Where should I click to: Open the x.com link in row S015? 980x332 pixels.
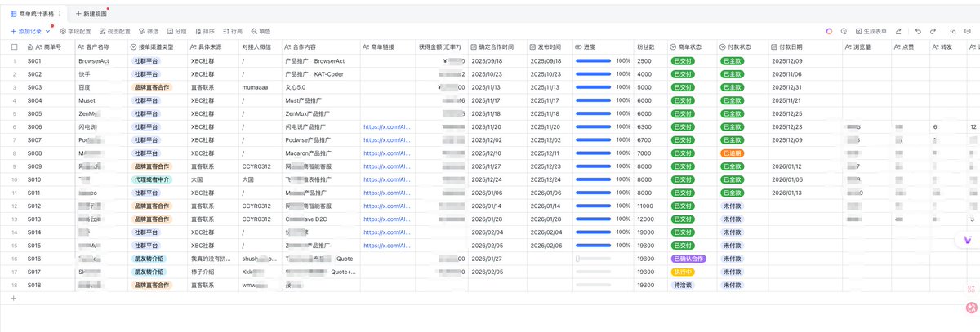point(385,246)
